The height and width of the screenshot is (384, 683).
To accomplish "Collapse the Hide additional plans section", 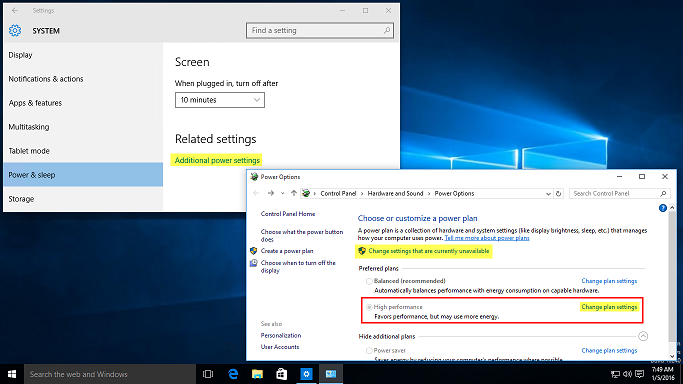I will (643, 336).
